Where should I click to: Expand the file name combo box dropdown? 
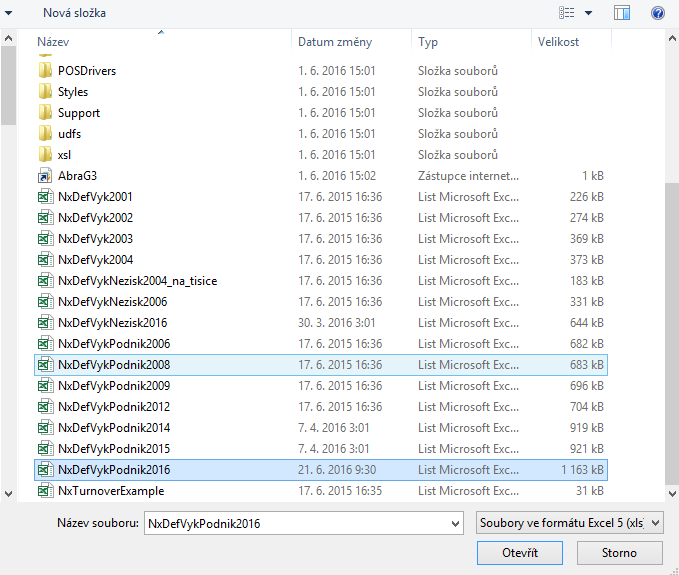coord(456,523)
